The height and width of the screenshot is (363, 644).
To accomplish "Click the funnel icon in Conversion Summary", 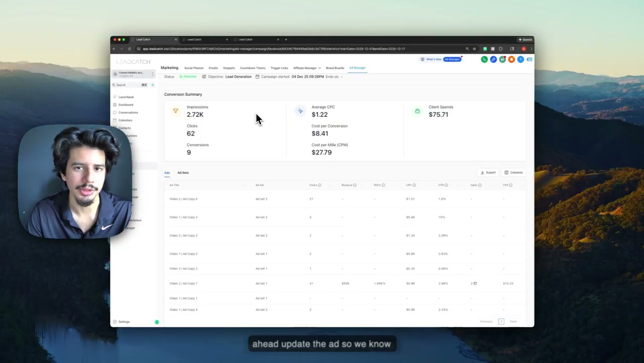I will pyautogui.click(x=175, y=111).
